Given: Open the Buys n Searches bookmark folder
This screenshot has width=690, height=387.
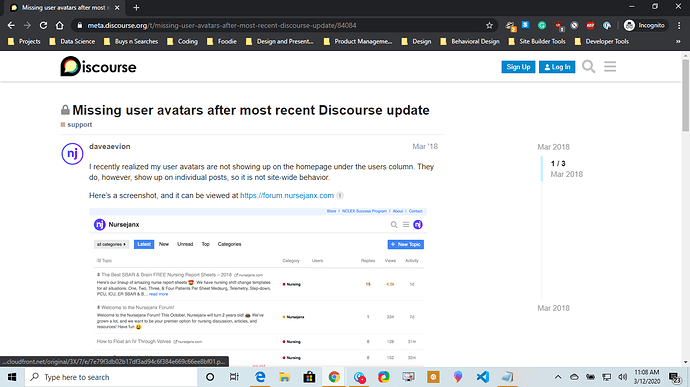Looking at the screenshot, I should 131,41.
